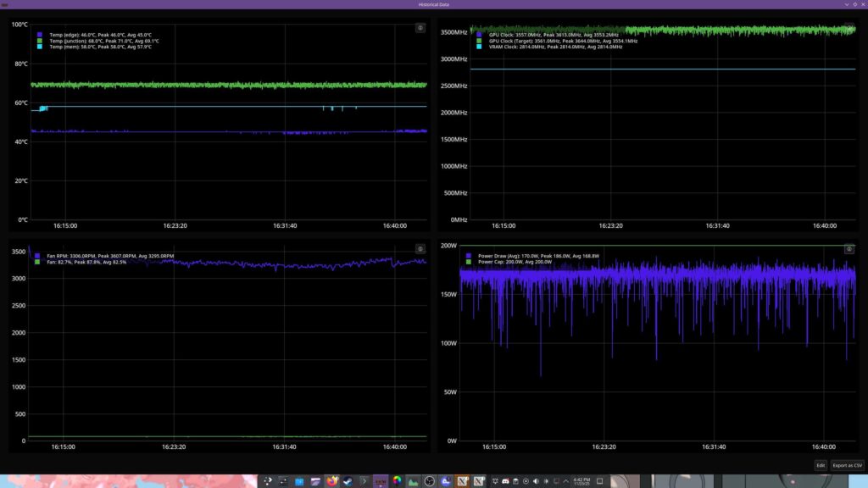Open the blue file manager icon in taskbar
This screenshot has height=488, width=868.
click(299, 481)
